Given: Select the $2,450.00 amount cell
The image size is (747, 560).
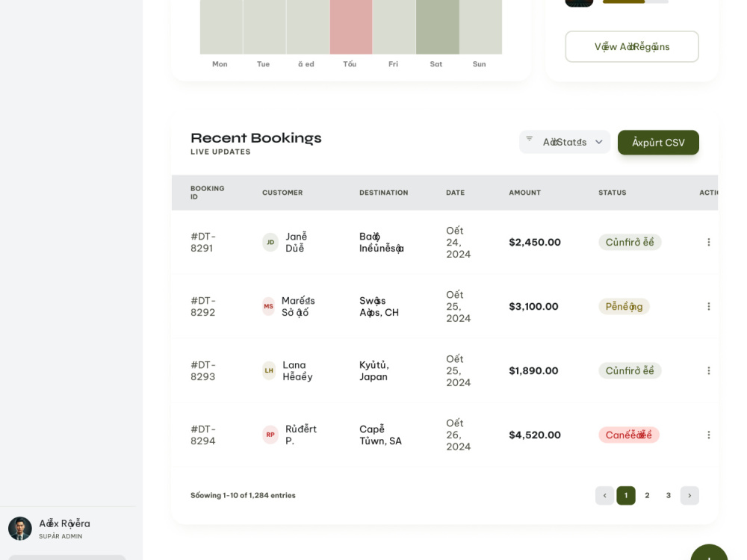Looking at the screenshot, I should coord(535,242).
